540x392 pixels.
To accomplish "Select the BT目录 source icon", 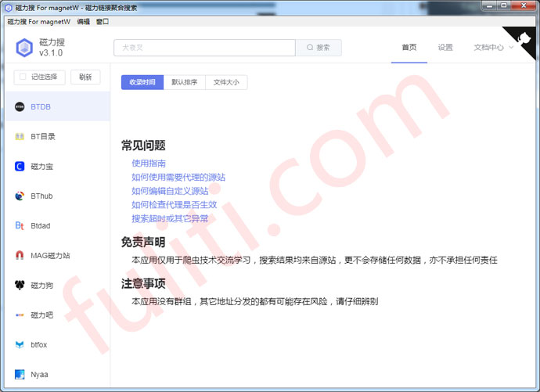I will click(20, 136).
